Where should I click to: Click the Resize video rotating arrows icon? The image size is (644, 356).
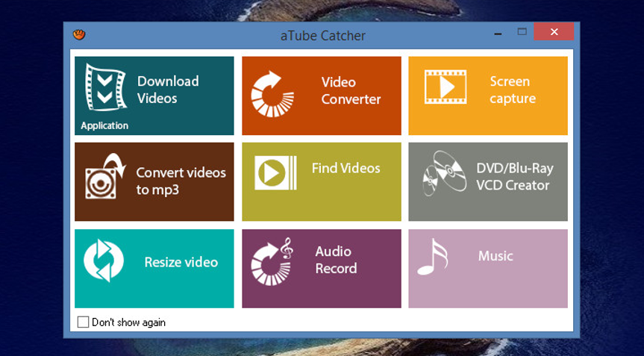(x=104, y=260)
